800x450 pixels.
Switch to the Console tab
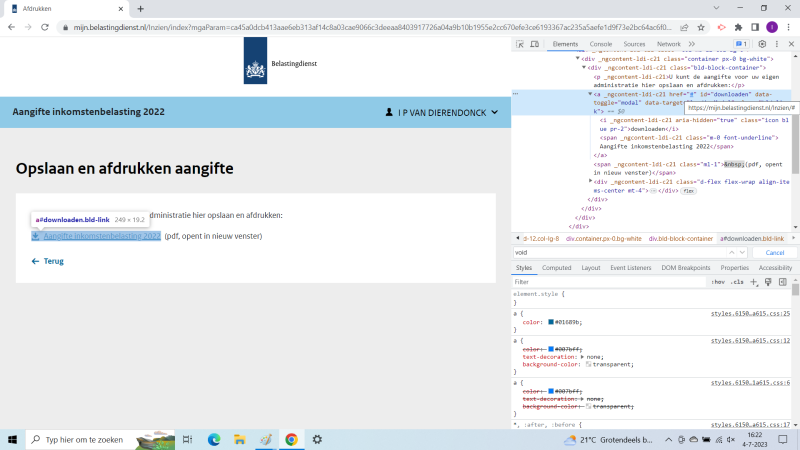[601, 44]
